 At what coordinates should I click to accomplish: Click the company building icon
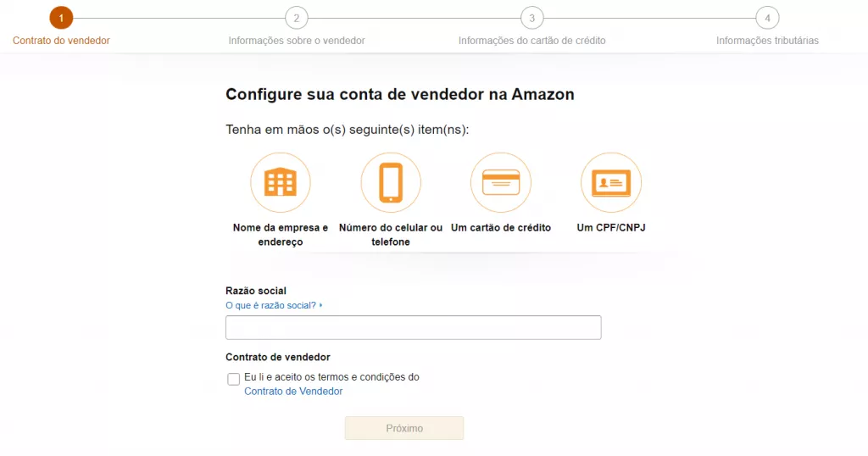[280, 182]
